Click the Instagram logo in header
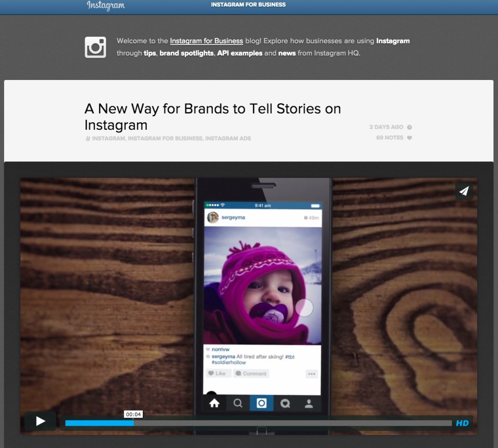The height and width of the screenshot is (448, 498). [105, 6]
